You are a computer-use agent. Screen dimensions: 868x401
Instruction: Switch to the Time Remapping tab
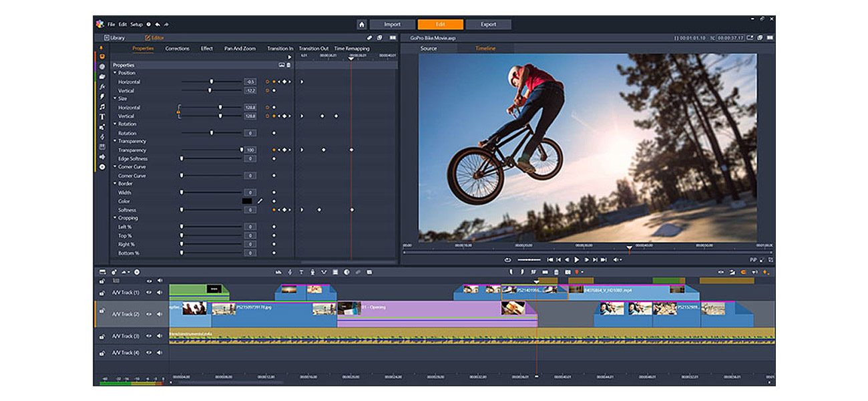(352, 49)
